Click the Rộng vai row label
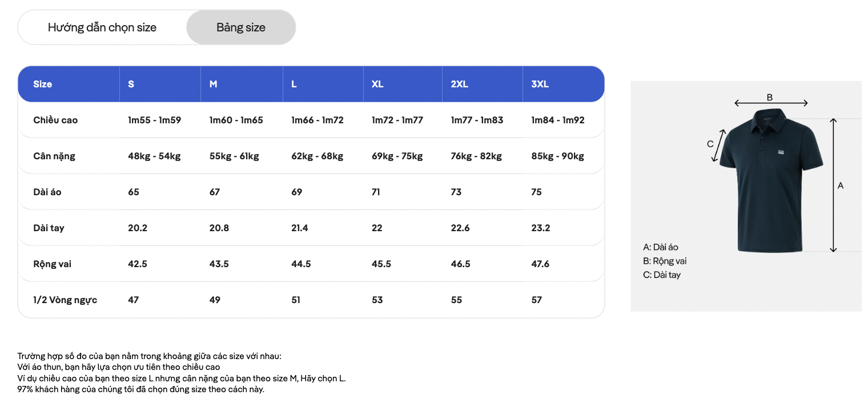The width and height of the screenshot is (868, 419). [x=53, y=264]
